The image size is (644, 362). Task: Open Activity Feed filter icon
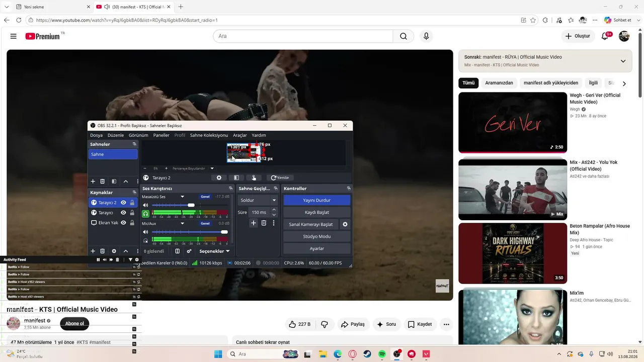[x=130, y=259]
